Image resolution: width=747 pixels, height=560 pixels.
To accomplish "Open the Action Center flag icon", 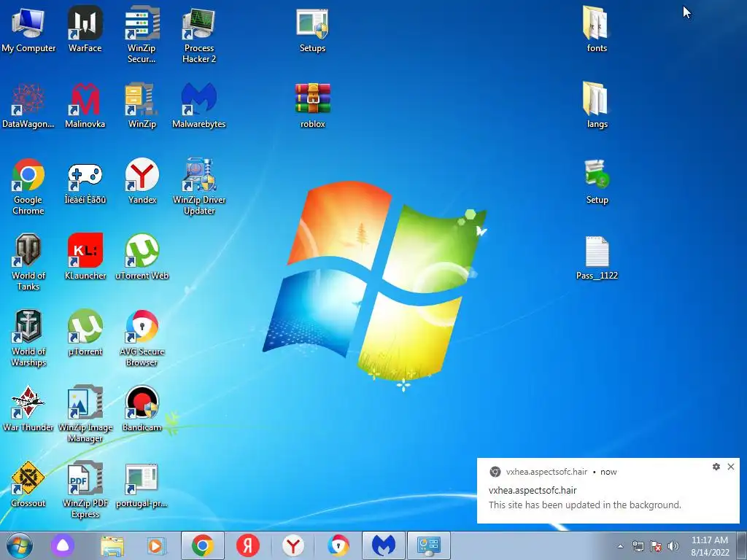I will 656,546.
